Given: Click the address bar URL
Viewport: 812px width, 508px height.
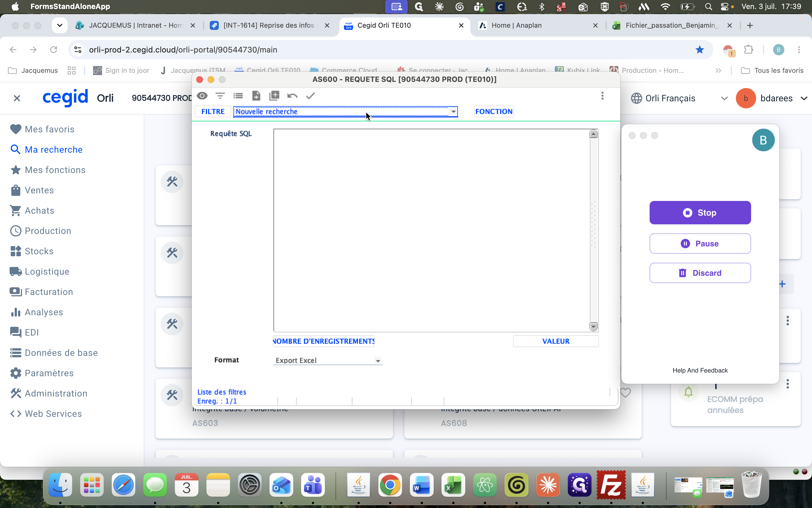Looking at the screenshot, I should (x=183, y=50).
